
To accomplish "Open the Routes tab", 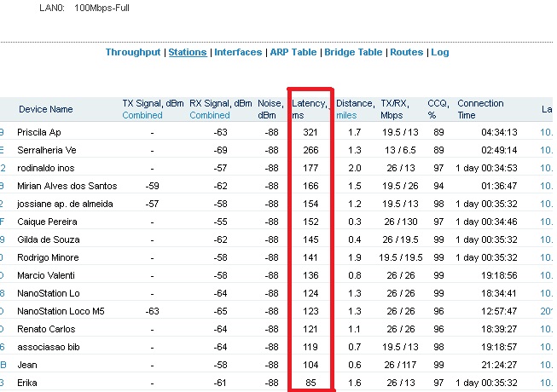I will coord(406,52).
